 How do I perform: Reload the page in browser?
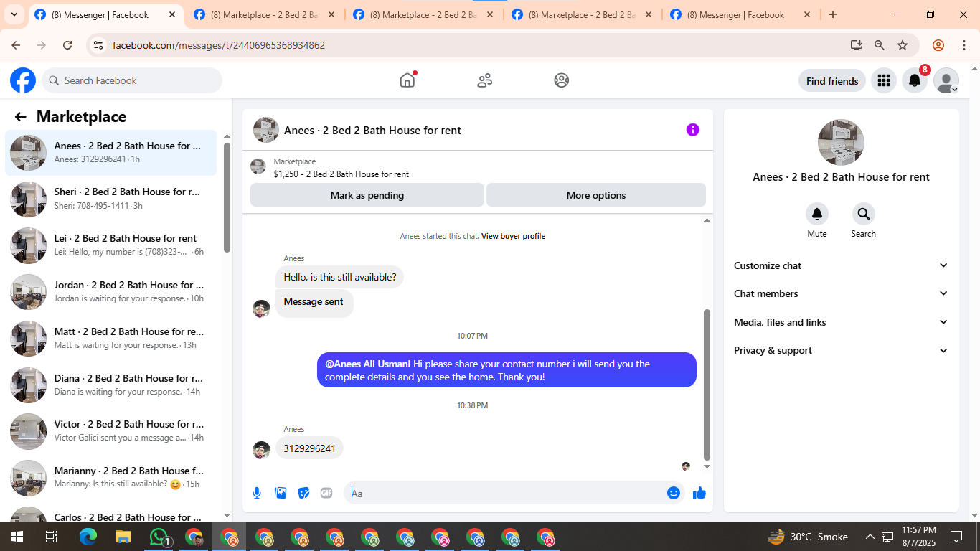coord(67,45)
